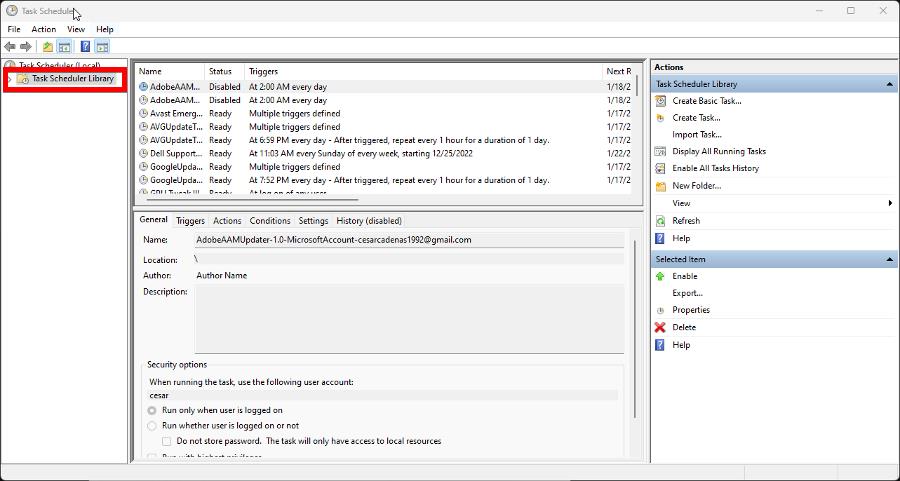Check Do not store password option
This screenshot has height=481, width=900.
[x=166, y=441]
